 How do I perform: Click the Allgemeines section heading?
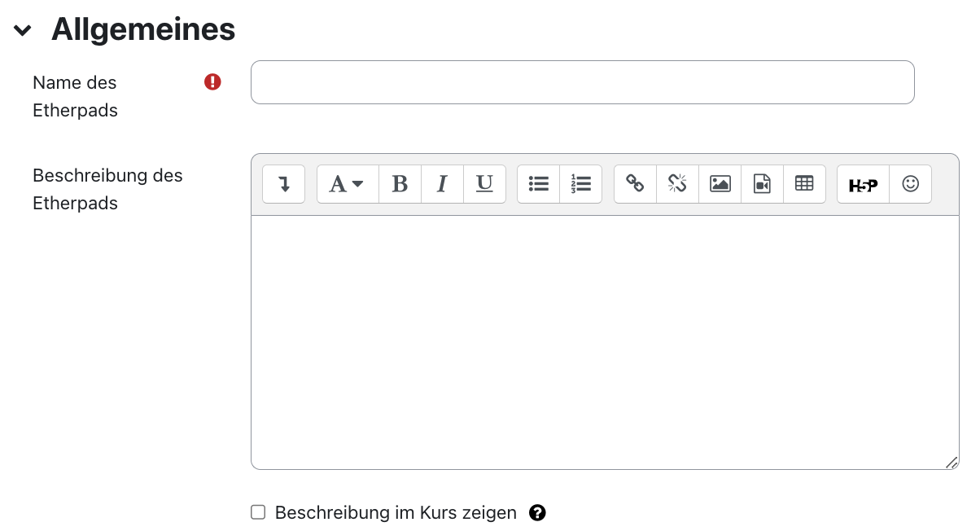142,29
